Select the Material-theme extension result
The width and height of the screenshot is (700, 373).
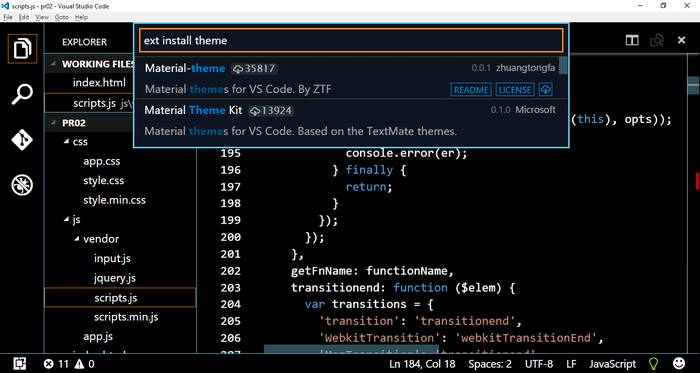coord(347,78)
